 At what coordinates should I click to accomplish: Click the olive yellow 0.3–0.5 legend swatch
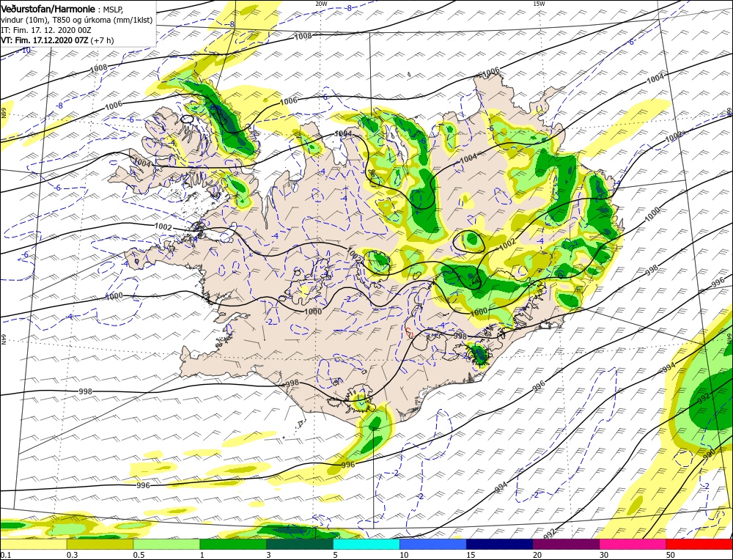point(100,544)
